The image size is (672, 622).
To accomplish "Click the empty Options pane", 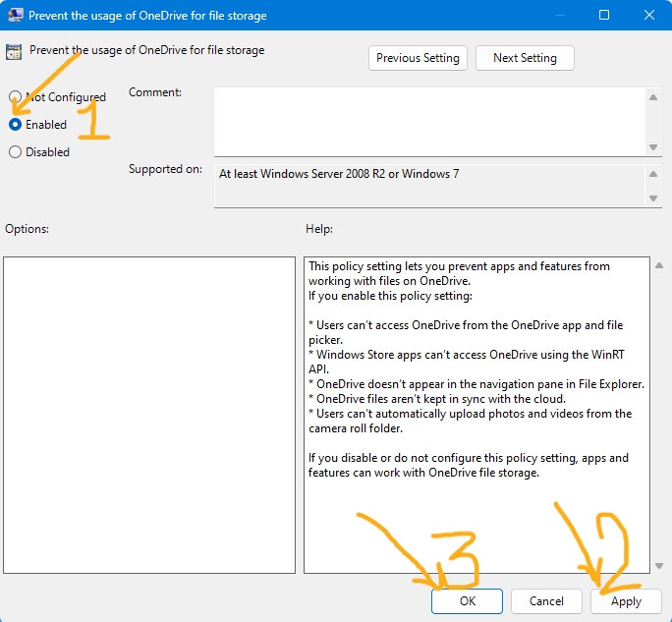I will (149, 415).
